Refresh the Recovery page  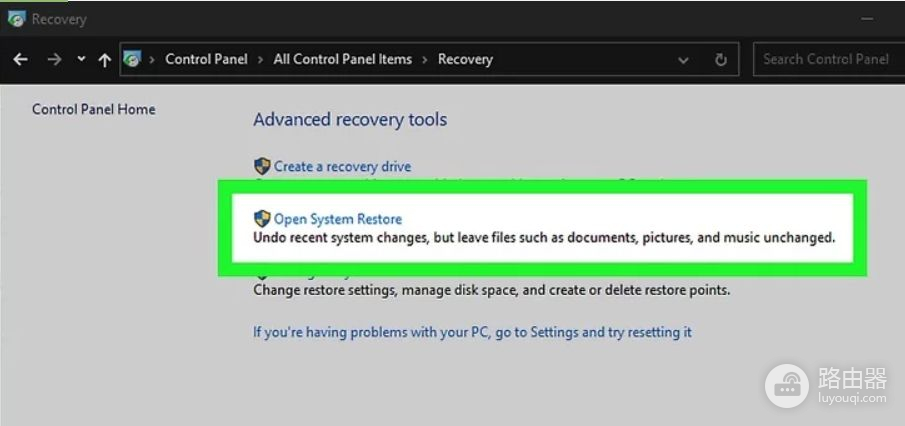[720, 60]
